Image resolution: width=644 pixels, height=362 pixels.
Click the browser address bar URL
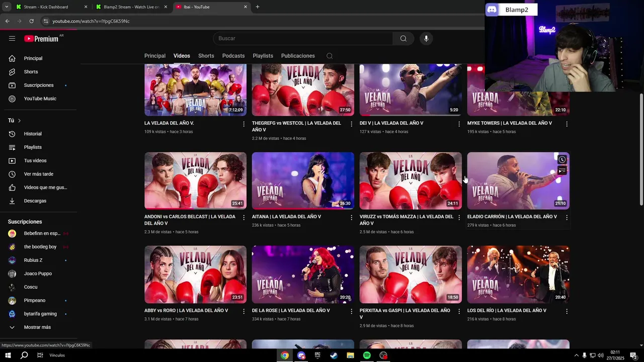click(91, 21)
